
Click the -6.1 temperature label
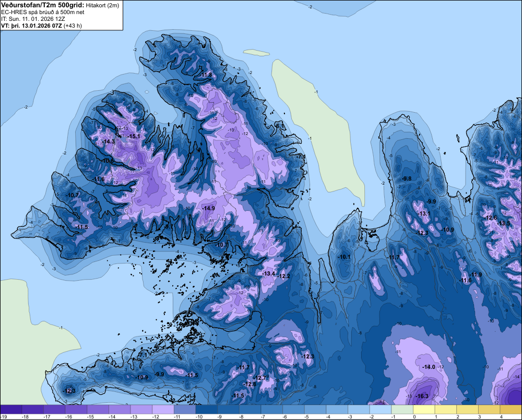point(280,126)
